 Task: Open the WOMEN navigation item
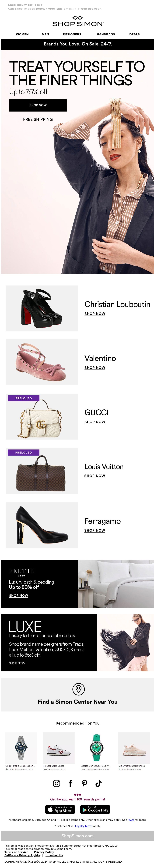tap(22, 34)
